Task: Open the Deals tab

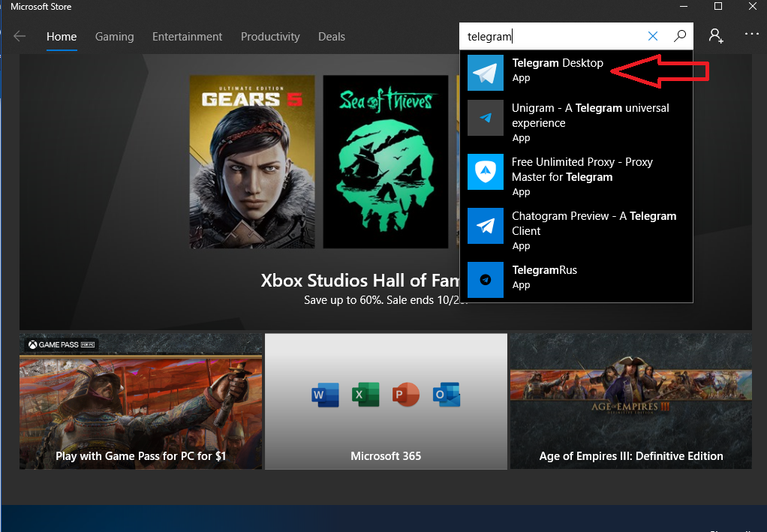Action: (332, 36)
